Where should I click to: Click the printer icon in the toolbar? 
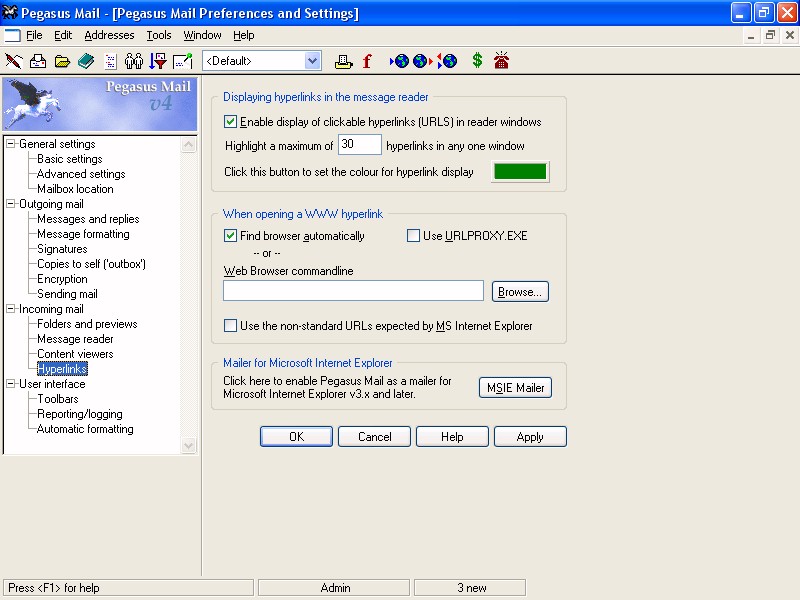(343, 61)
